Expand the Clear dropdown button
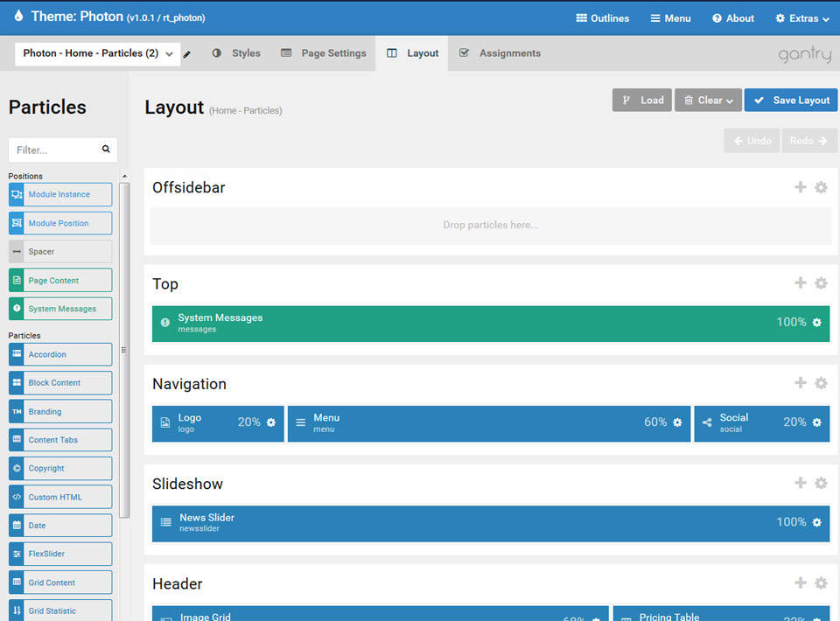This screenshot has height=621, width=840. [708, 100]
